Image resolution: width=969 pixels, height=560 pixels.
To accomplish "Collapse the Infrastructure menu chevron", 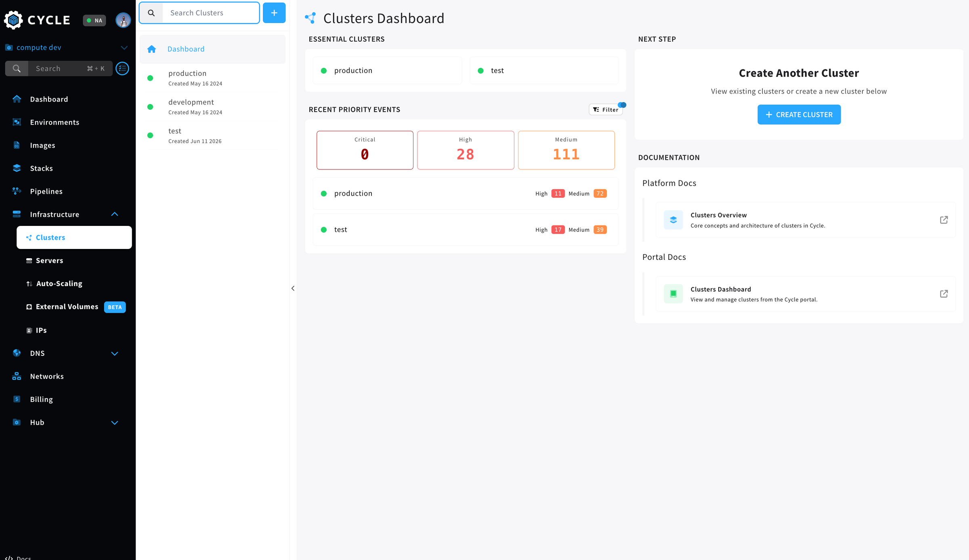I will pos(115,214).
